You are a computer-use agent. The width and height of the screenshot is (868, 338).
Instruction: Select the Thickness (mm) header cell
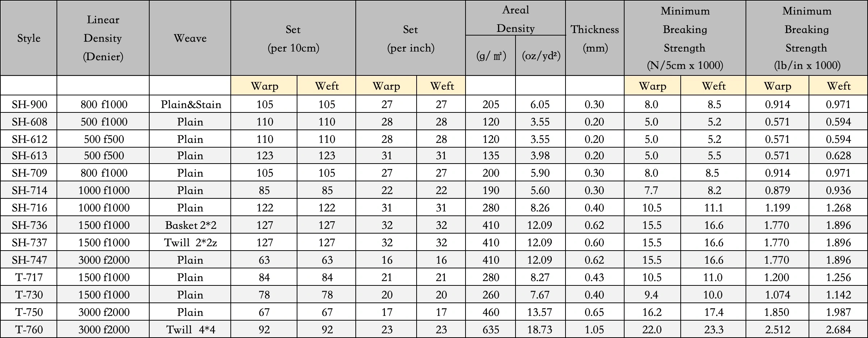[595, 38]
